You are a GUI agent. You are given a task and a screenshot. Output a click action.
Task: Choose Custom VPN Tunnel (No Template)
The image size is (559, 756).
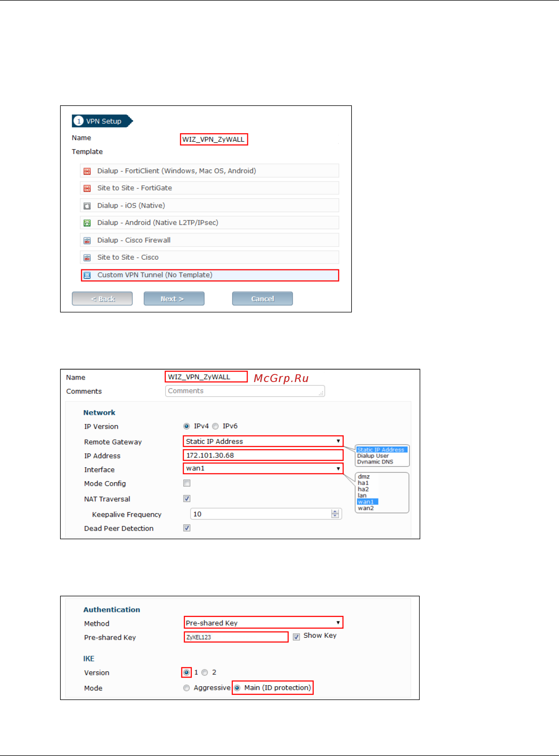click(x=210, y=275)
